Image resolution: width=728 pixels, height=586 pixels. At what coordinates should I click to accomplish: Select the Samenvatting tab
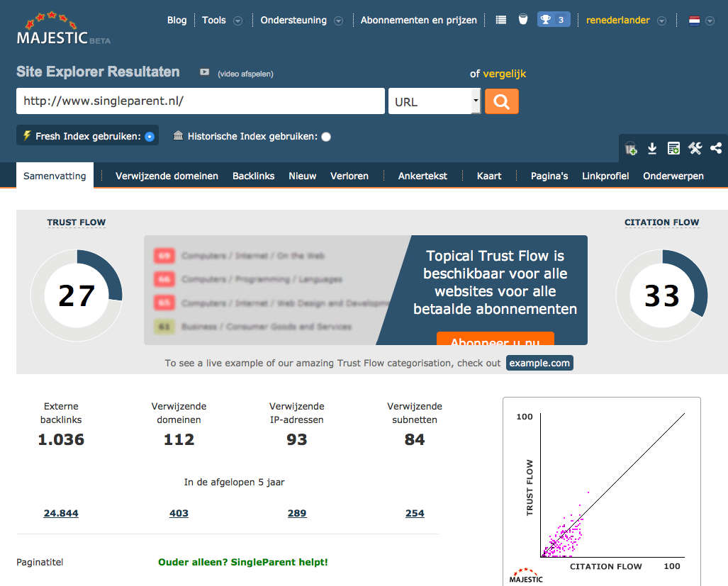tap(55, 176)
